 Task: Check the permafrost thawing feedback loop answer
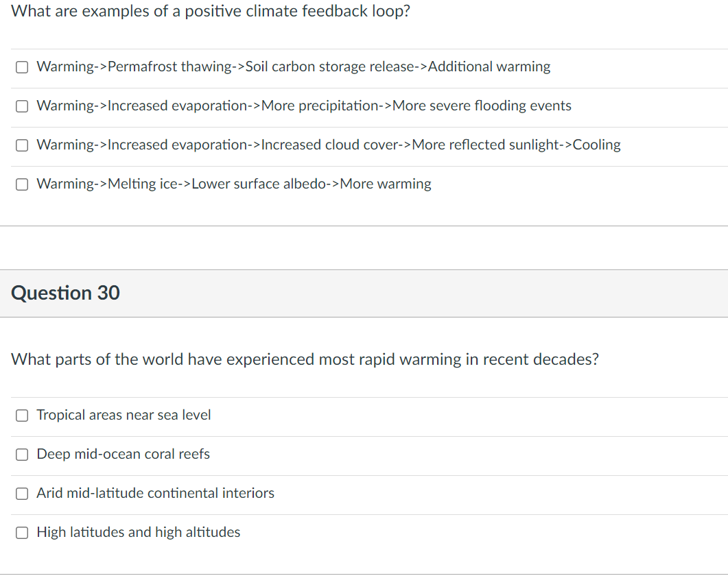[x=21, y=67]
